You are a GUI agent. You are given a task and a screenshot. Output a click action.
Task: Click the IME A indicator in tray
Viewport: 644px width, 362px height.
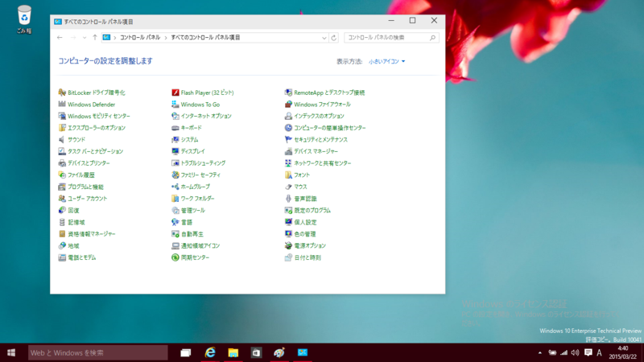coord(599,352)
